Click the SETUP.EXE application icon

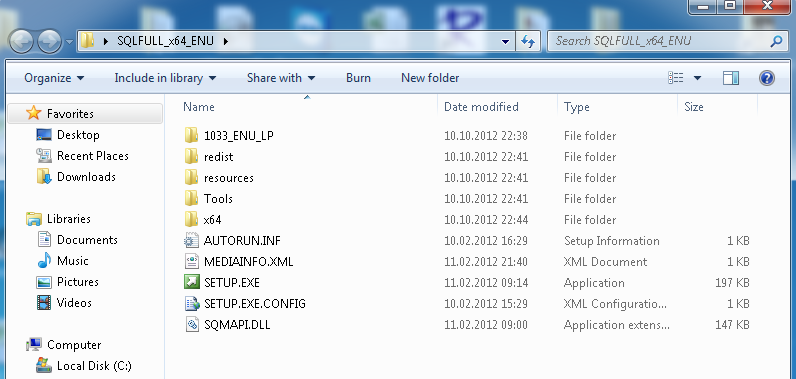[191, 282]
